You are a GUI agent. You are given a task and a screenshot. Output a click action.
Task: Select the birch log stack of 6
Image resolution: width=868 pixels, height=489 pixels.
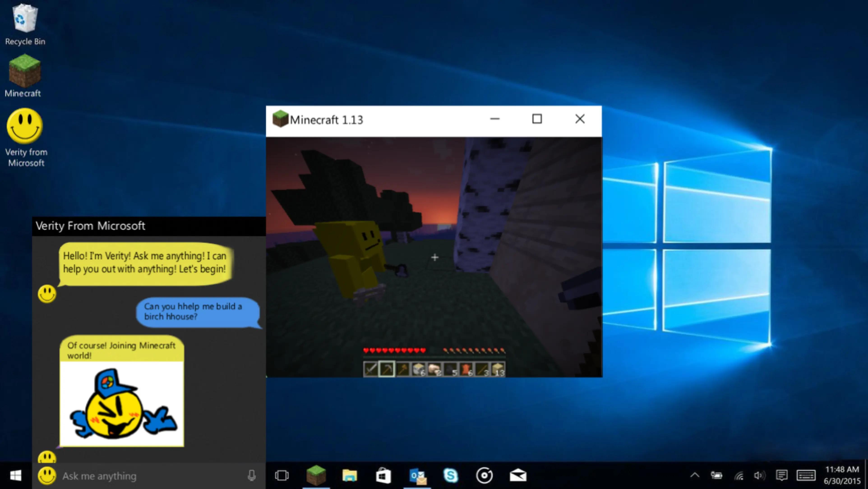pyautogui.click(x=418, y=369)
